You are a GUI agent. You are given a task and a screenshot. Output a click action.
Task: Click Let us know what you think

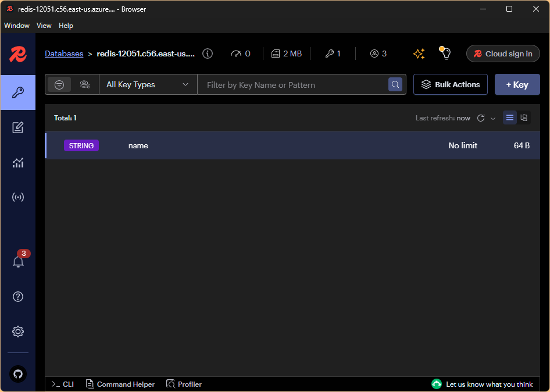click(490, 384)
